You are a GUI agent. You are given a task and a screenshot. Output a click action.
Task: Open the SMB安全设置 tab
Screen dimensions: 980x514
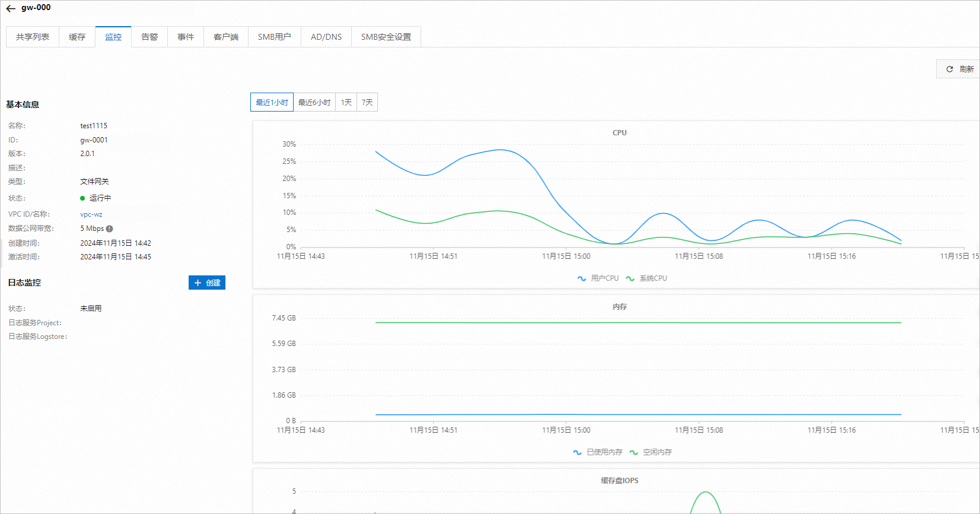pyautogui.click(x=386, y=37)
